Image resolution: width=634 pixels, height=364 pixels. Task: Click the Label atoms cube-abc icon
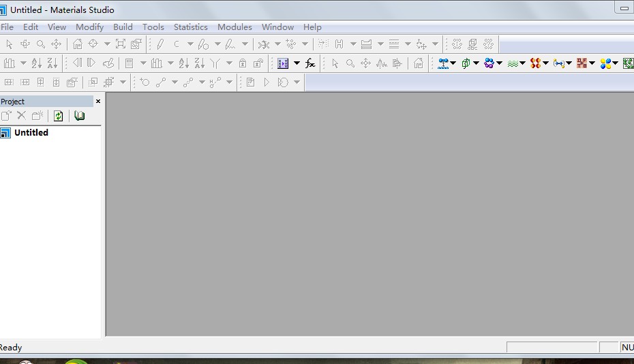pyautogui.click(x=472, y=44)
